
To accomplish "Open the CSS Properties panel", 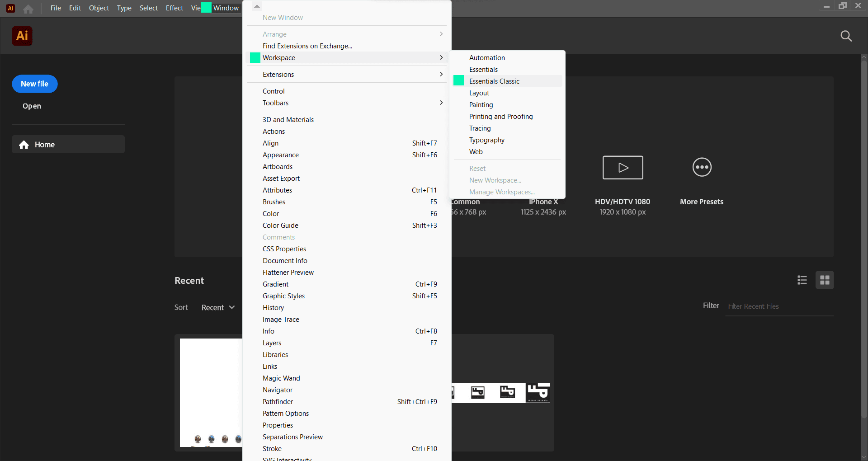I will click(x=347, y=249).
